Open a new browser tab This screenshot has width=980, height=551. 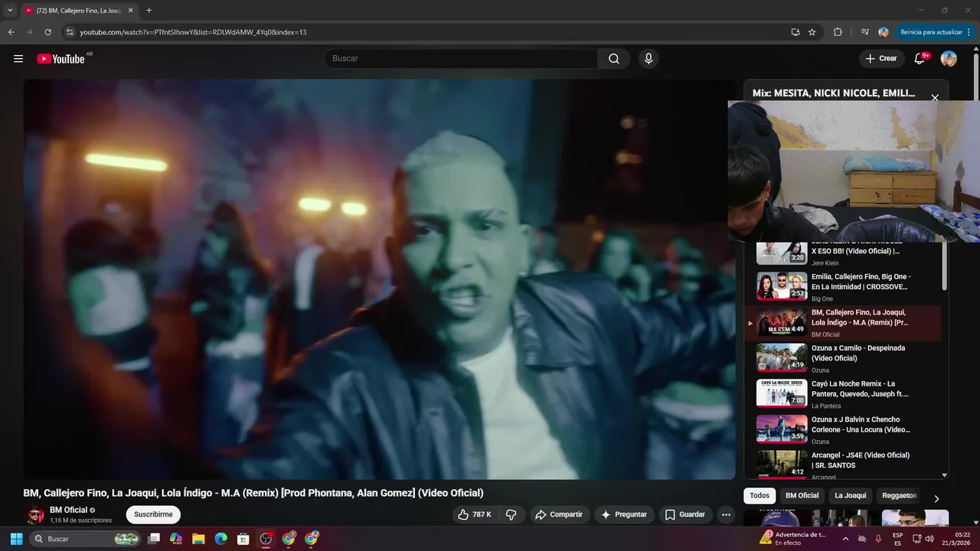[149, 11]
